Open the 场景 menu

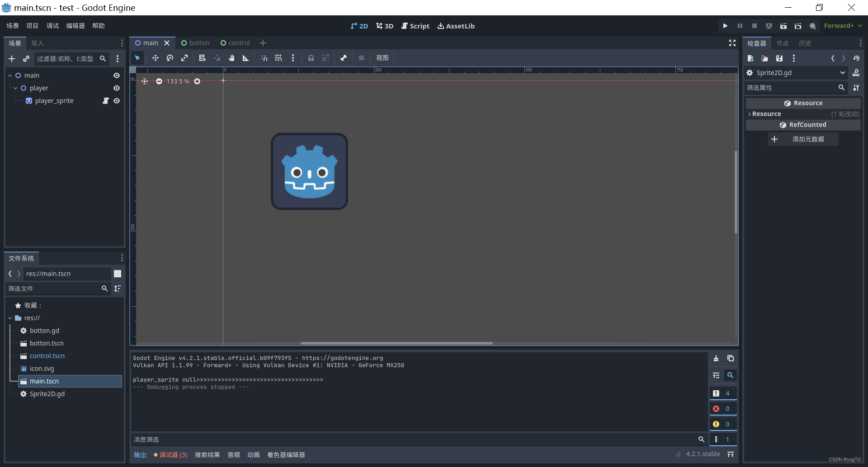point(13,26)
